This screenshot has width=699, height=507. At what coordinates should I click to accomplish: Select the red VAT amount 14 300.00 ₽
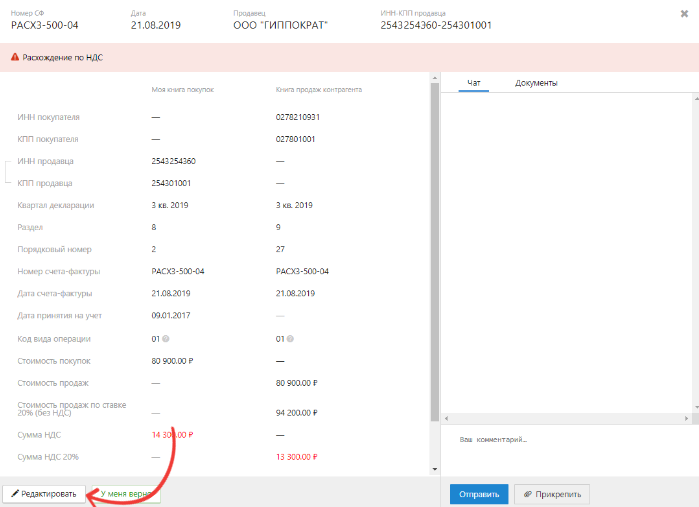(x=172, y=435)
